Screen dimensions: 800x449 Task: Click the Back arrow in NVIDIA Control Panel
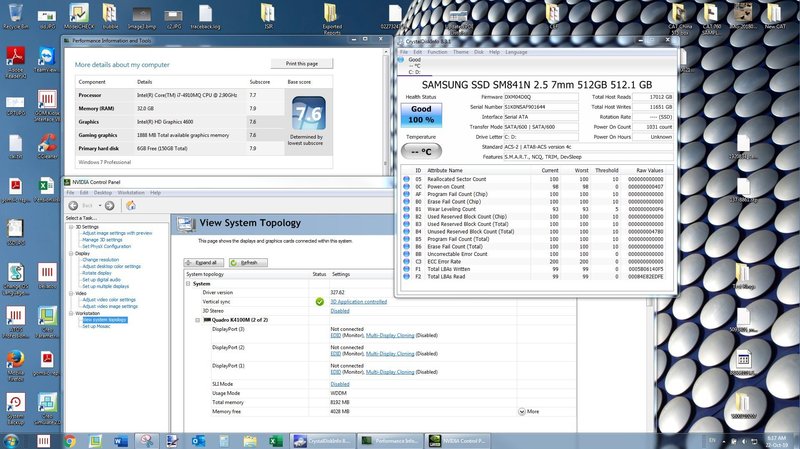[75, 206]
